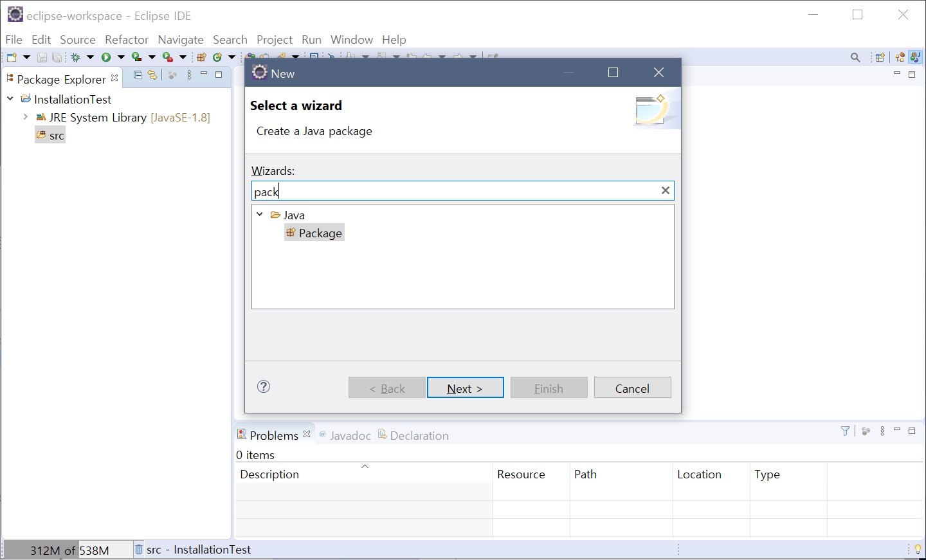This screenshot has height=560, width=926.
Task: Open the Source menu
Action: pos(78,40)
